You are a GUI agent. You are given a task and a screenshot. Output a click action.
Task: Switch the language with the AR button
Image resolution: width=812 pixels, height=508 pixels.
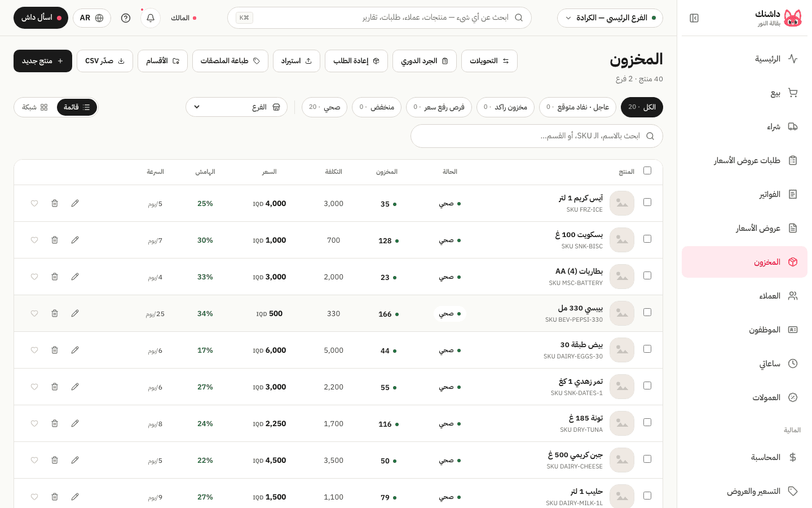(x=92, y=18)
